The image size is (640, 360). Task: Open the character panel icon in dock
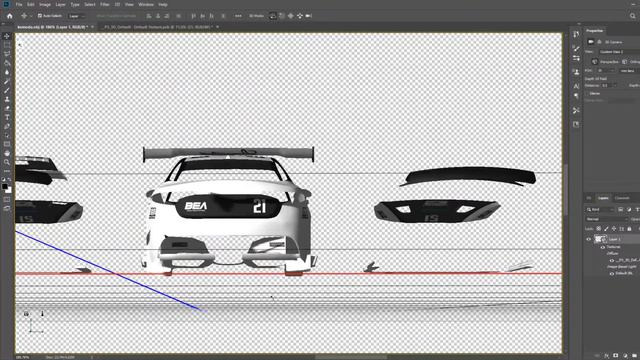[576, 86]
